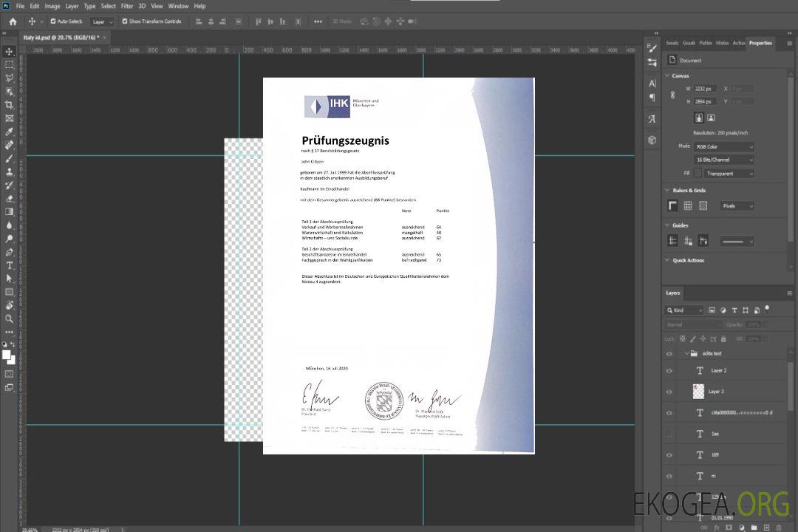The width and height of the screenshot is (798, 532).
Task: Open the 16 Bits/Channel dropdown
Action: (723, 160)
